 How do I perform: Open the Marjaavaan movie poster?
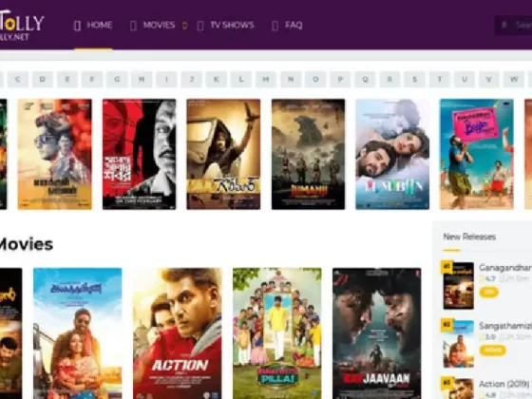coord(377,333)
